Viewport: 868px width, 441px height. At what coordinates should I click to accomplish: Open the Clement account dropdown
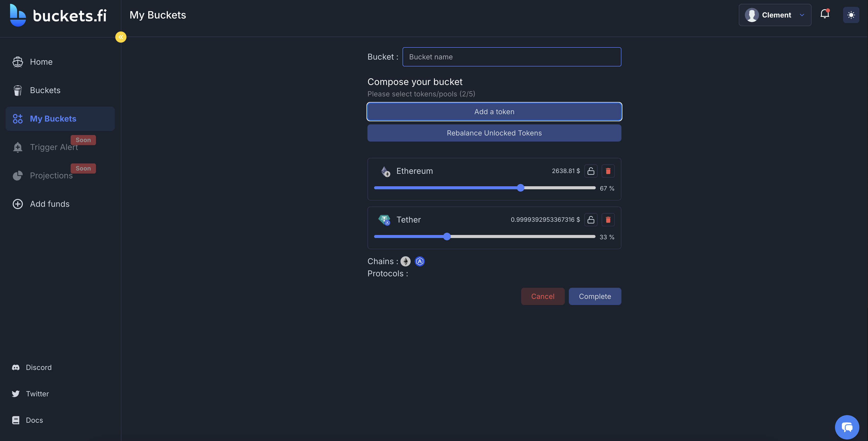[774, 15]
